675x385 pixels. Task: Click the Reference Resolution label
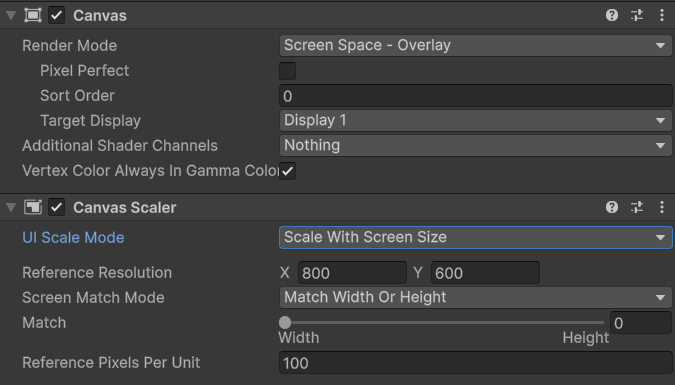(x=97, y=273)
